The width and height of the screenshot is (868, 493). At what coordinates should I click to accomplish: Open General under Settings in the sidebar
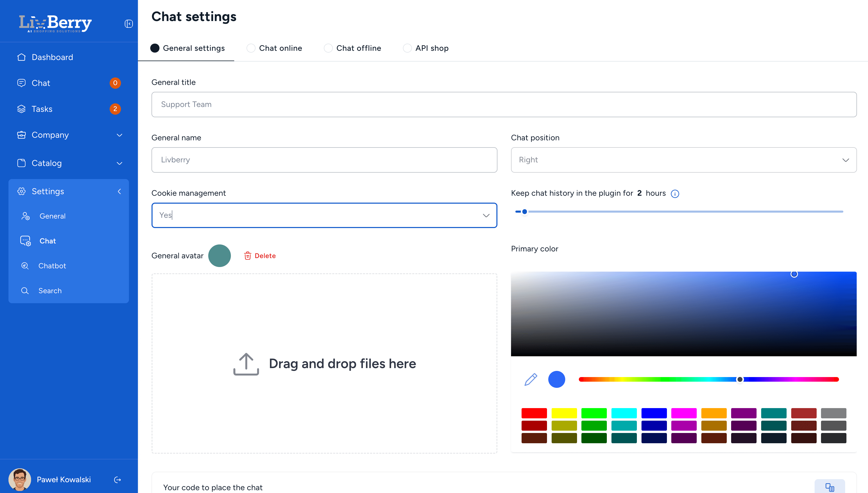point(52,216)
